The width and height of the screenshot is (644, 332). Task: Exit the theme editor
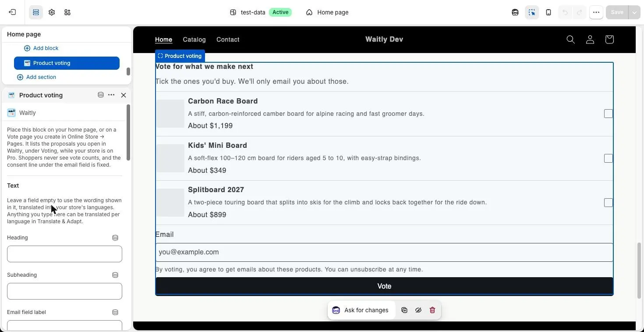point(12,12)
